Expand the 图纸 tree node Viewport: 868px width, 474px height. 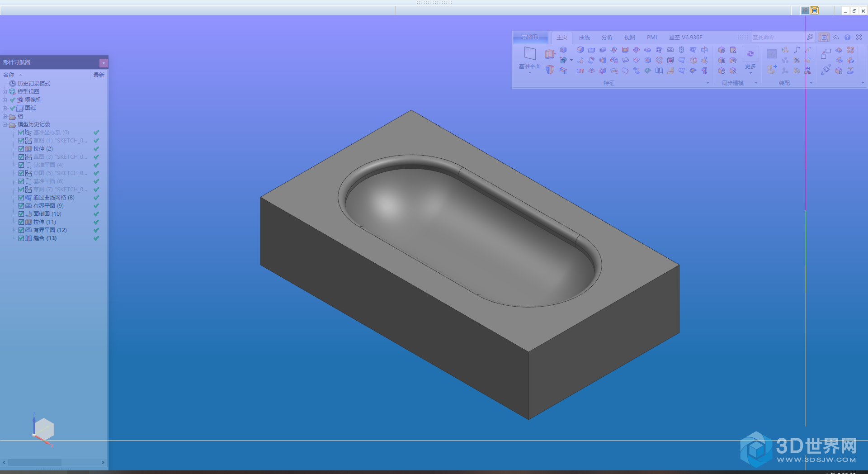coord(5,108)
